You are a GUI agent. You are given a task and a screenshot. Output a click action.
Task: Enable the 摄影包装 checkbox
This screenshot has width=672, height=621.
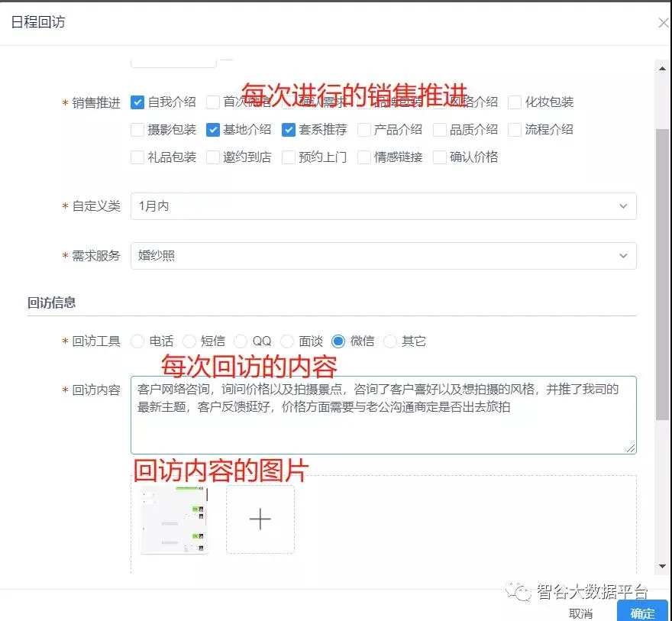tap(137, 130)
